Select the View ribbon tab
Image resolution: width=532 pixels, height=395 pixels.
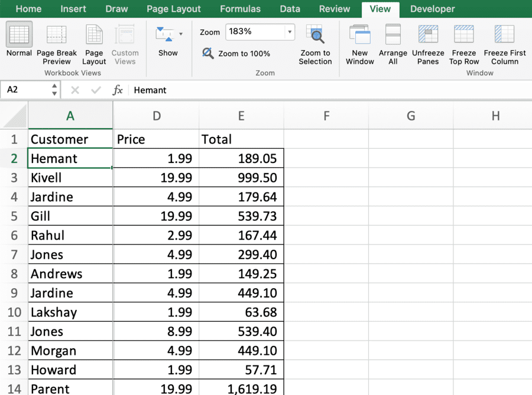coord(380,9)
